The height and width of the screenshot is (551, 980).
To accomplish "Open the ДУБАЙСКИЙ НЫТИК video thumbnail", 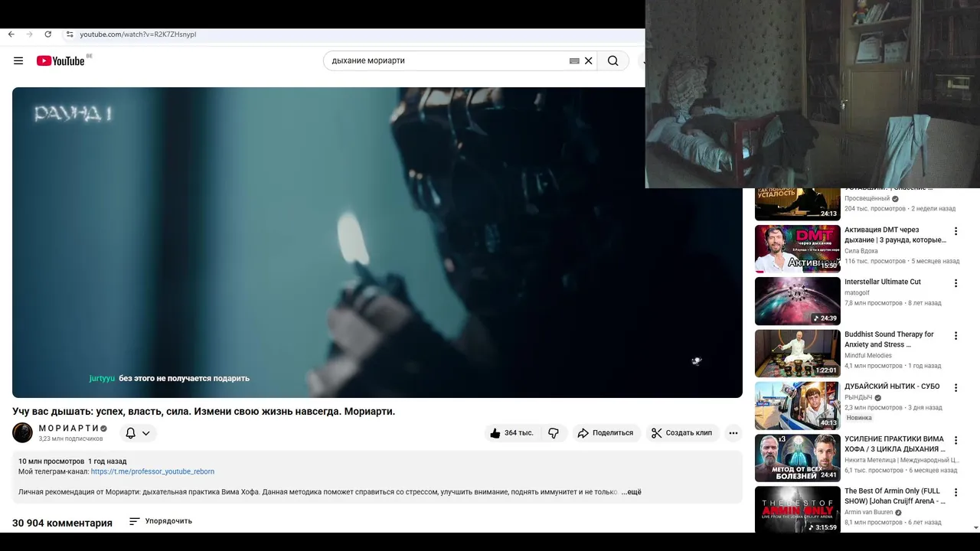I will pos(798,406).
